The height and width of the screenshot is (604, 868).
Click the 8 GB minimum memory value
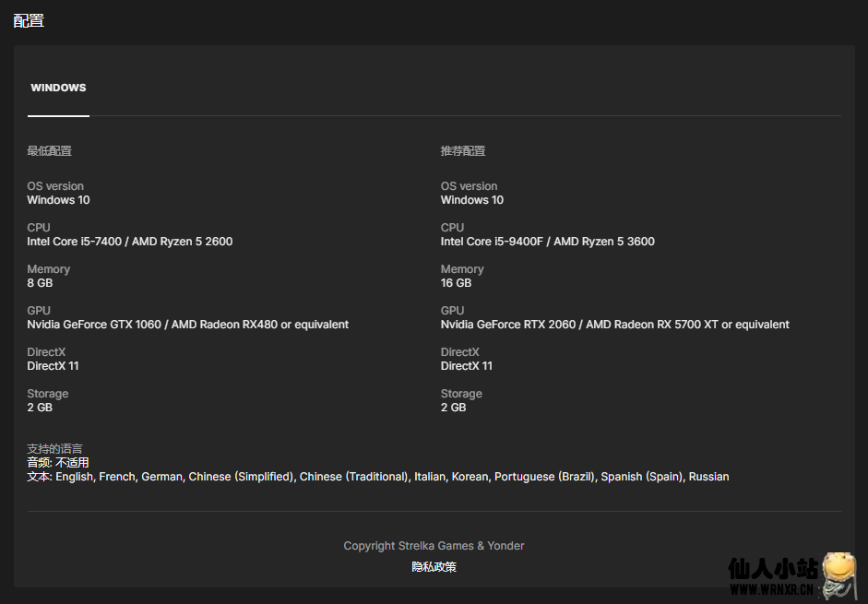[40, 283]
